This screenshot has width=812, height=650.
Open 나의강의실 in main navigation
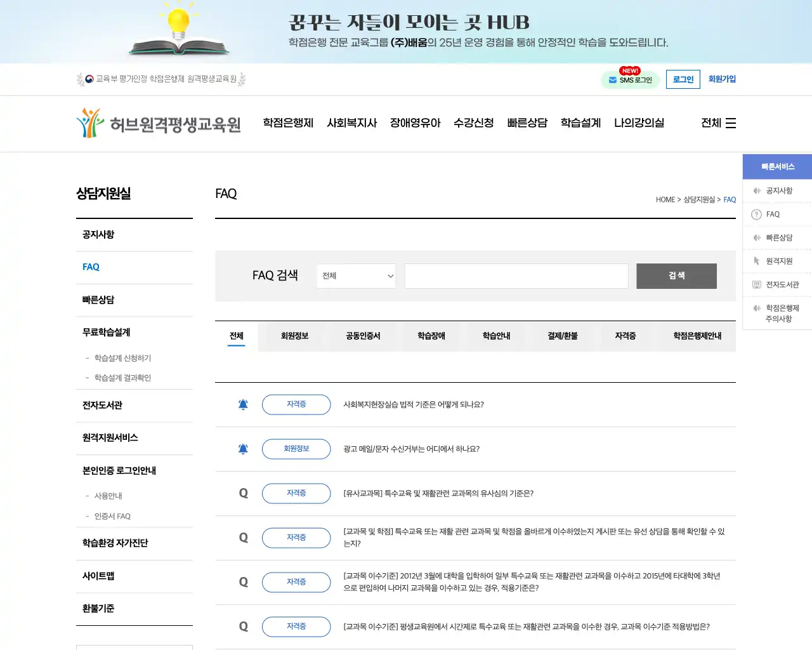639,123
